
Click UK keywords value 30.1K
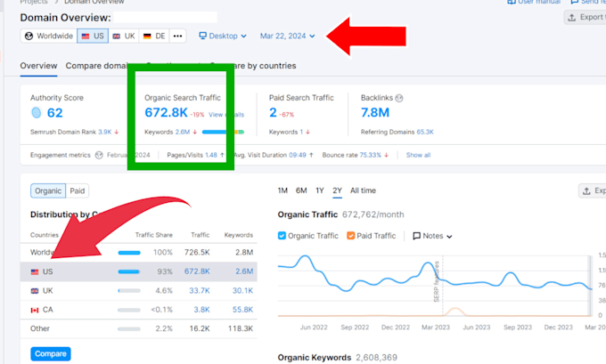(242, 291)
